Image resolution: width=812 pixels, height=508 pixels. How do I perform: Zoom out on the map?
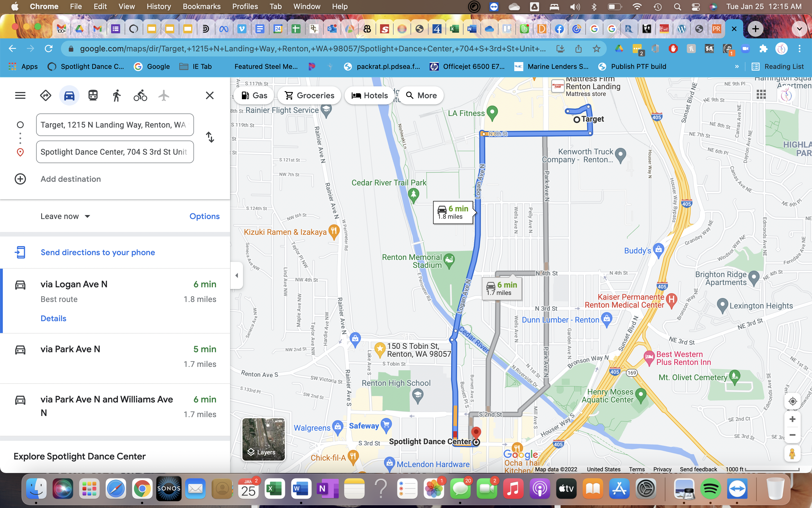click(793, 435)
